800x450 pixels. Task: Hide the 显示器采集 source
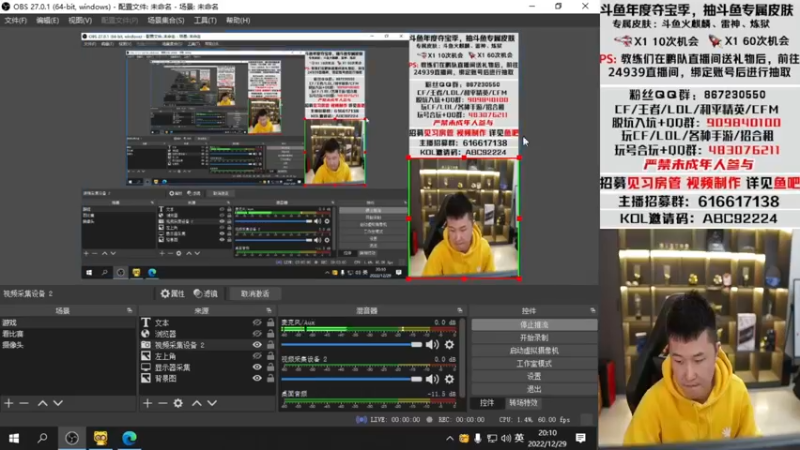pyautogui.click(x=257, y=367)
